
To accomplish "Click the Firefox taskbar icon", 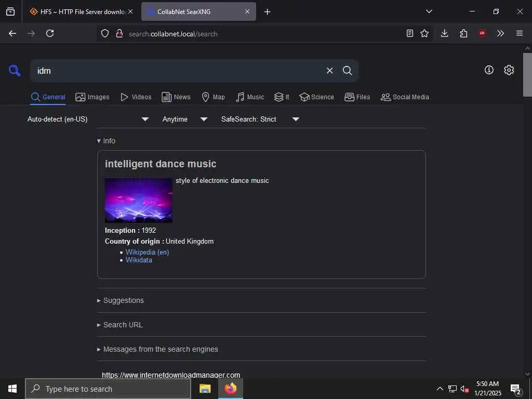I will point(230,389).
